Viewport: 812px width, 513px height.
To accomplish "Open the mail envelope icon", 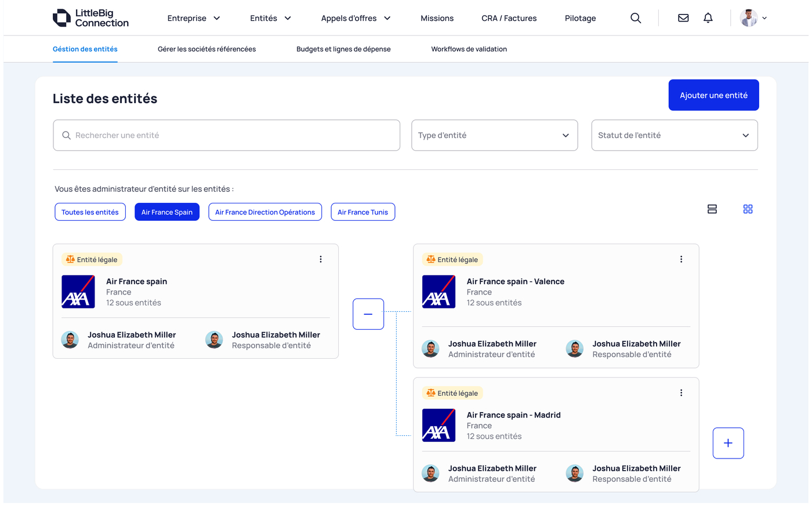I will [x=683, y=18].
